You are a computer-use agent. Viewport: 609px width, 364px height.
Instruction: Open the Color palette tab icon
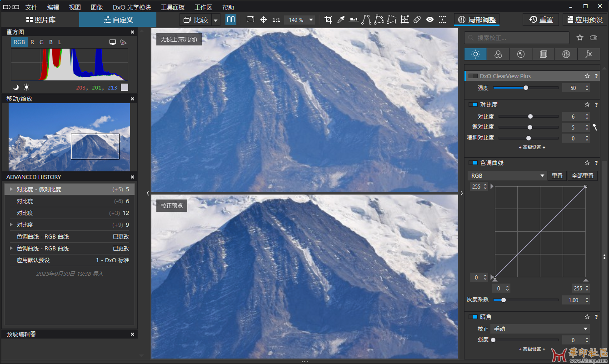(x=498, y=54)
